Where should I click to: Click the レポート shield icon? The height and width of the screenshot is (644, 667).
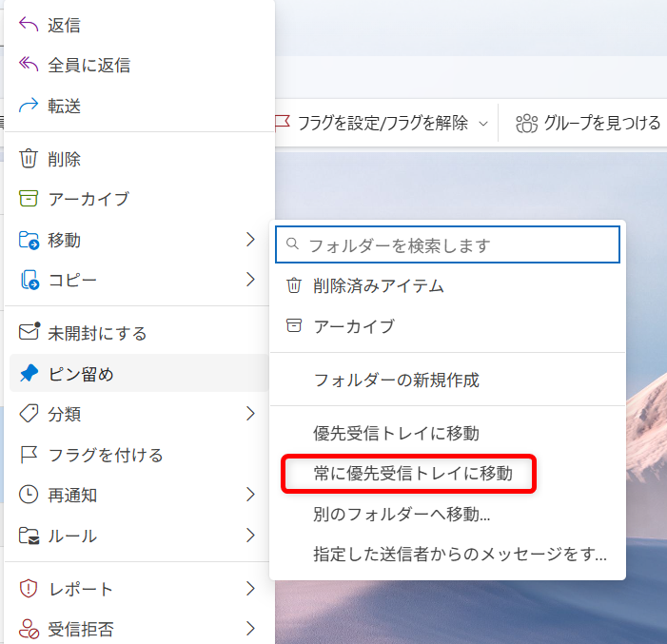[x=29, y=589]
